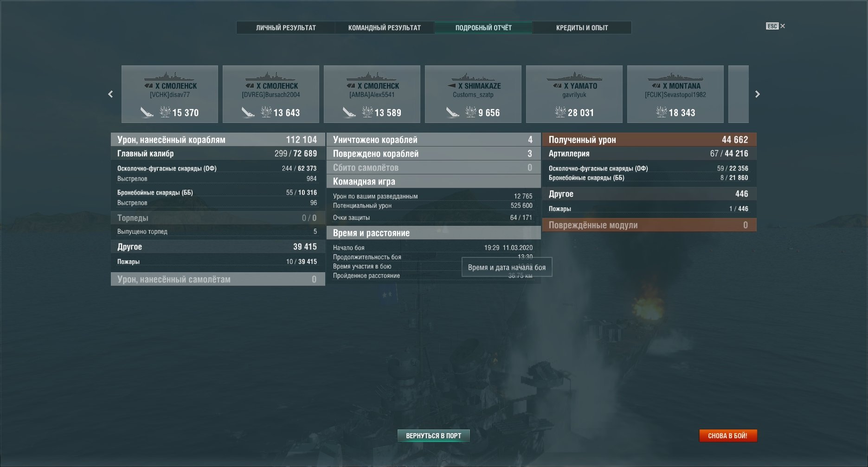Click the Yamato ship silhouette icon
The image size is (868, 467).
pyautogui.click(x=574, y=76)
